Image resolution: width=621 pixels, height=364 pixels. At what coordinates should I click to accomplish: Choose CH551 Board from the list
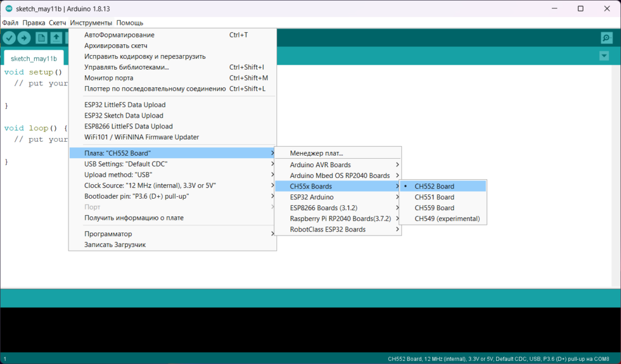pyautogui.click(x=434, y=197)
